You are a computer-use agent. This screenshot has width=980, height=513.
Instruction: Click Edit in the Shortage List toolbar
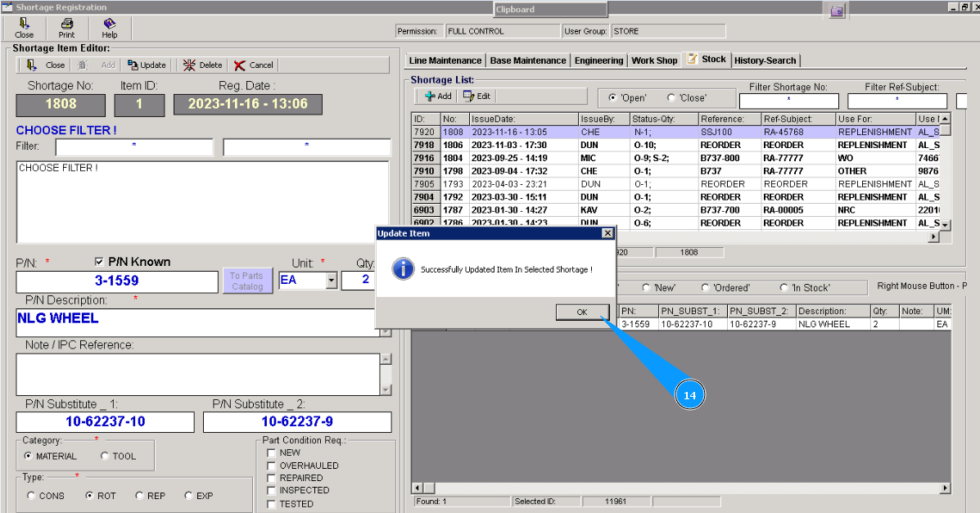[x=477, y=97]
